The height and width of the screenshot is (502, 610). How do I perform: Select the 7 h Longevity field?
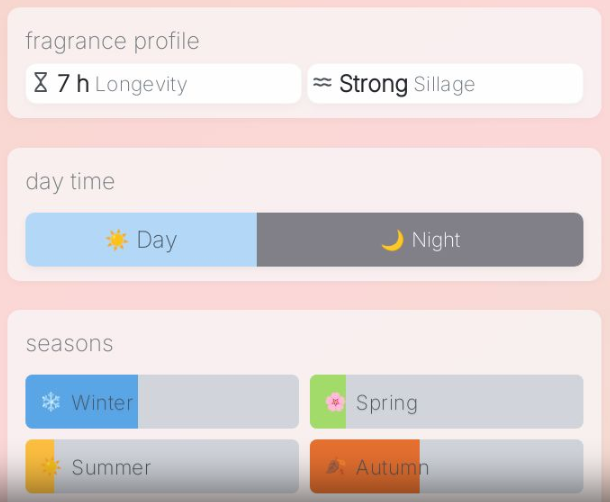pyautogui.click(x=163, y=84)
